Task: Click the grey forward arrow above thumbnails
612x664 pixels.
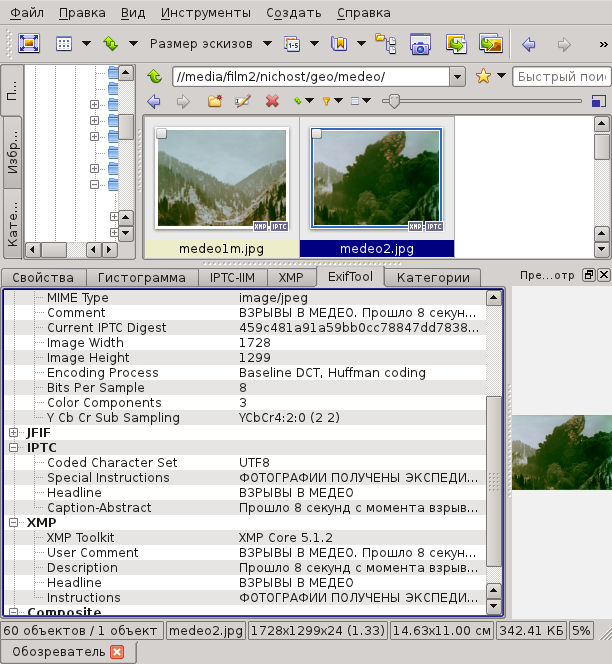Action: [183, 101]
